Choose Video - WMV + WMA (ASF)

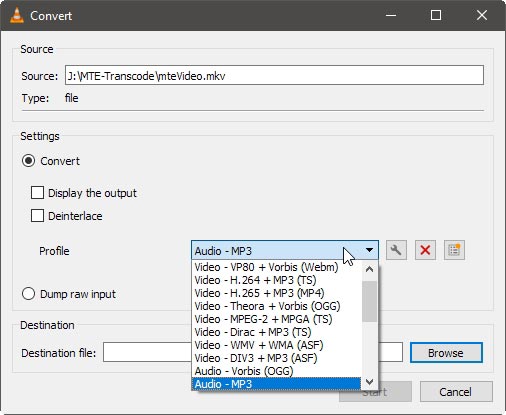point(277,345)
